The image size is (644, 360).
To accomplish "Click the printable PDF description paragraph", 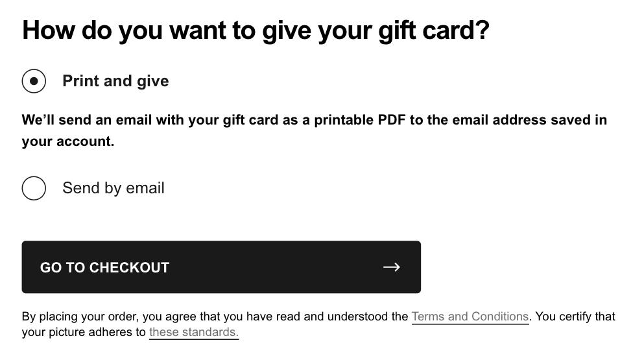I will (314, 121).
